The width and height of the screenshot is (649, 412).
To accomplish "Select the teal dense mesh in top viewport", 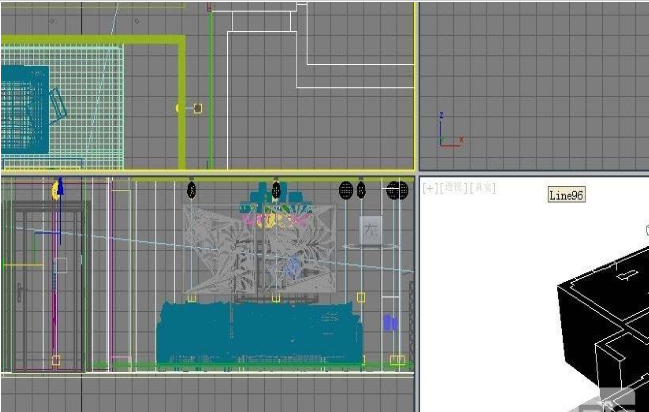I will 25,110.
